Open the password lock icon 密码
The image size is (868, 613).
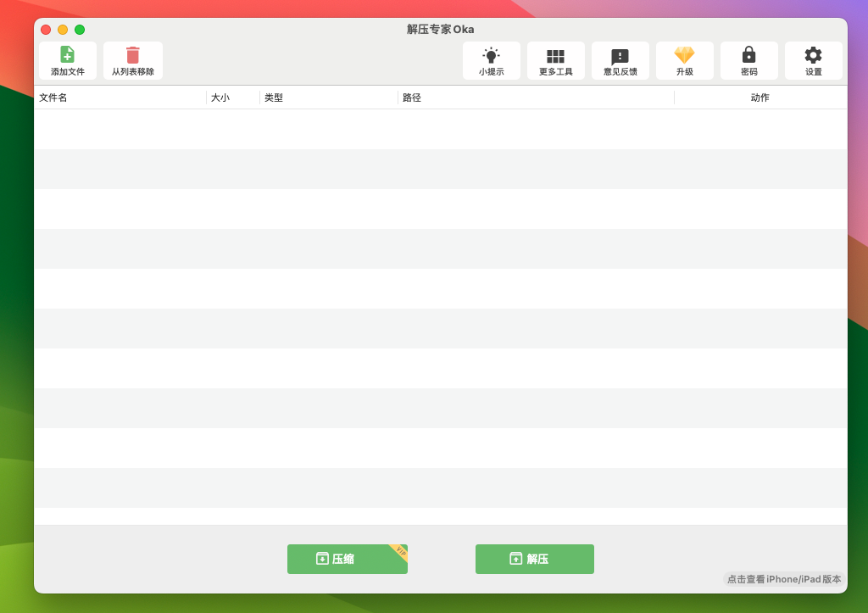tap(748, 56)
